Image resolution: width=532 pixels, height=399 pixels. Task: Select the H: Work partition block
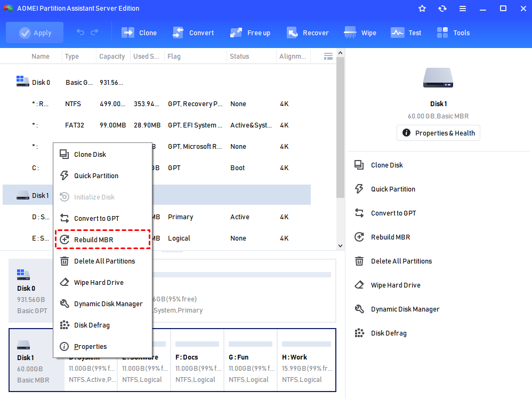(307, 360)
